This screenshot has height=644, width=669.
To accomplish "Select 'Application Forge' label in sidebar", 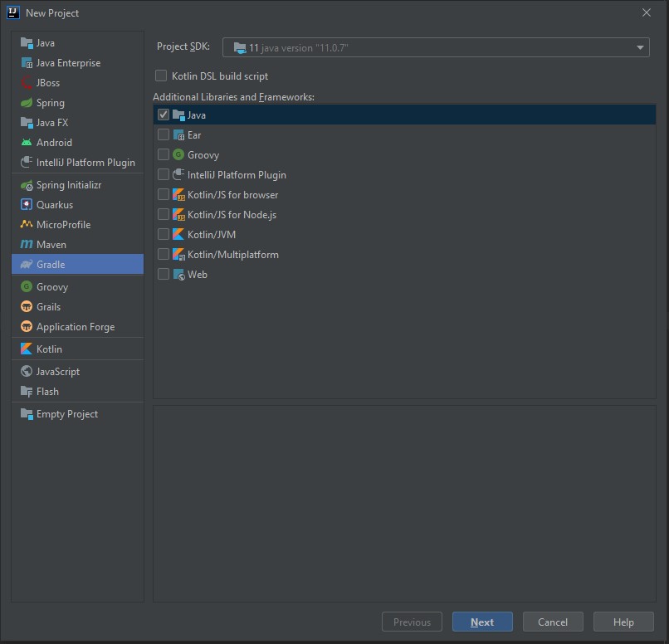I will [x=76, y=327].
